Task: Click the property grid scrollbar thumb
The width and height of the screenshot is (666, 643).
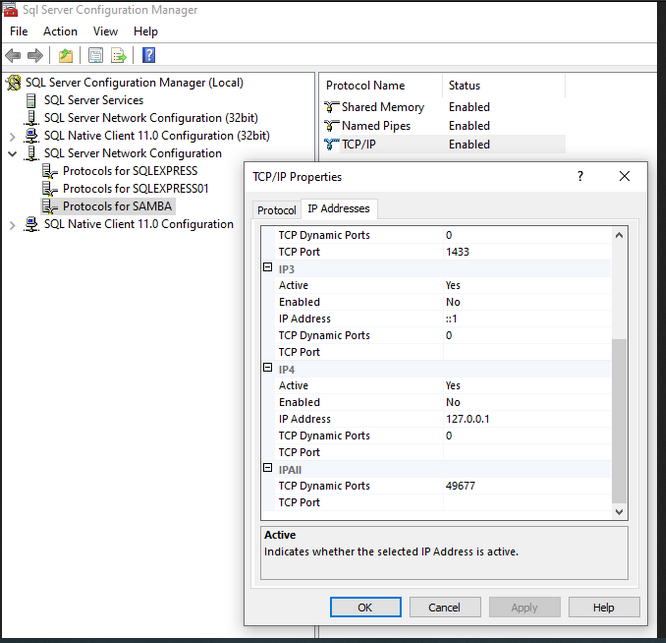Action: point(619,420)
